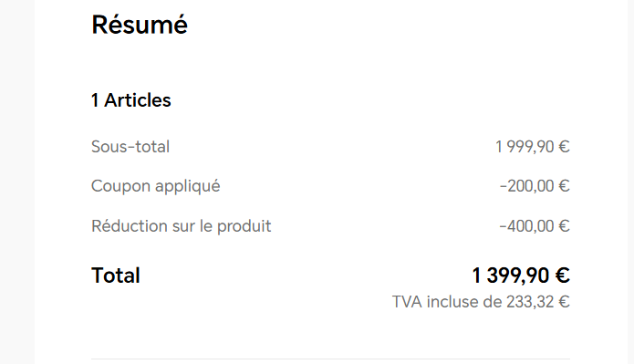Click the TVA incluse de 233,32 € line
Viewport: 634px width, 364px height.
point(481,302)
